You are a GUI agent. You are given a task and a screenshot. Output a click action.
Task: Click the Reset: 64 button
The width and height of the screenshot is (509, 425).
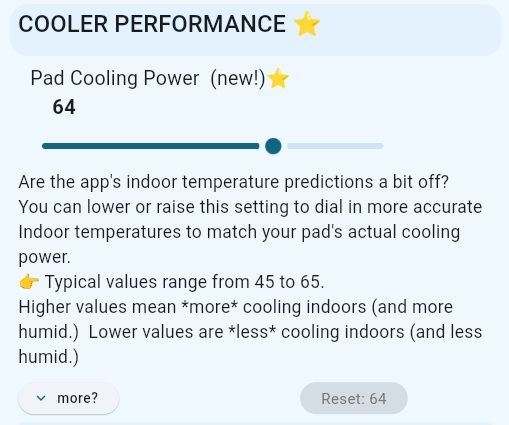coord(354,398)
